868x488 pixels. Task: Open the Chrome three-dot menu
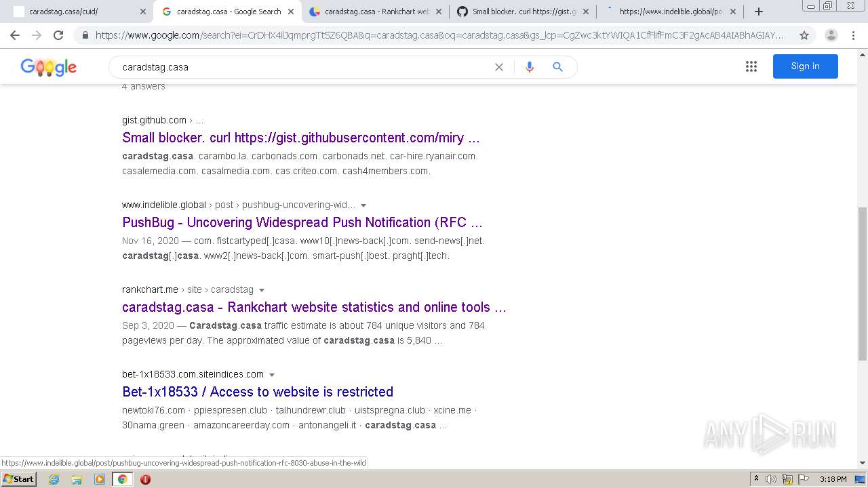[x=854, y=35]
